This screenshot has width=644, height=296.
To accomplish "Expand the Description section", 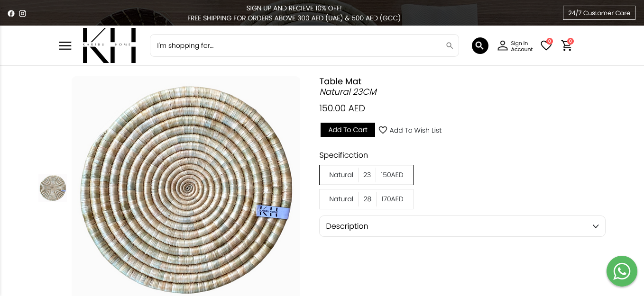I will pyautogui.click(x=462, y=226).
